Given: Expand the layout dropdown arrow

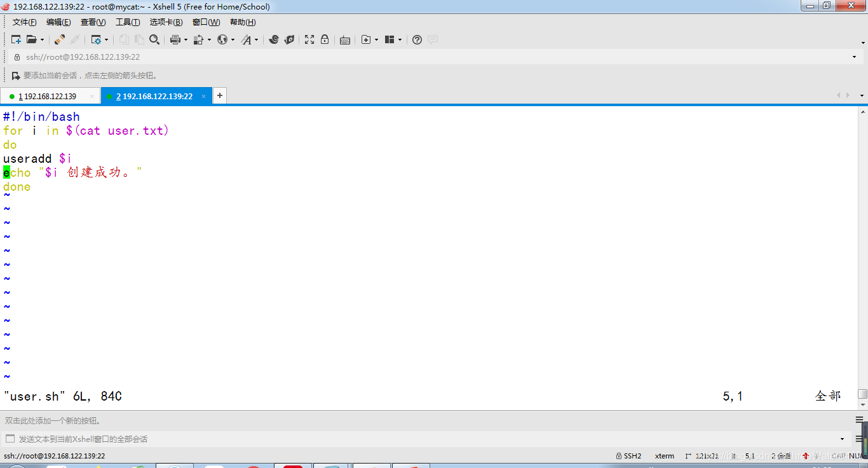Looking at the screenshot, I should [400, 39].
